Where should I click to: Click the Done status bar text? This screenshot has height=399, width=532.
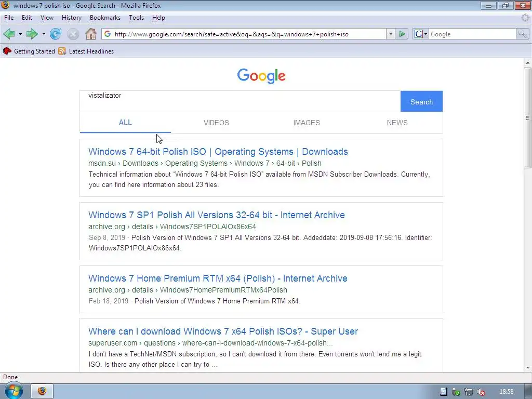(x=10, y=377)
